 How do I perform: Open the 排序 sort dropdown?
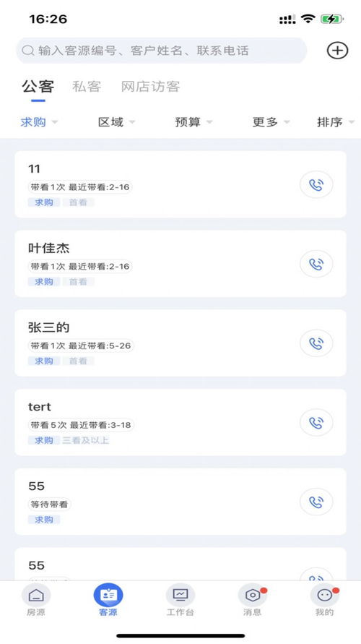click(x=336, y=122)
